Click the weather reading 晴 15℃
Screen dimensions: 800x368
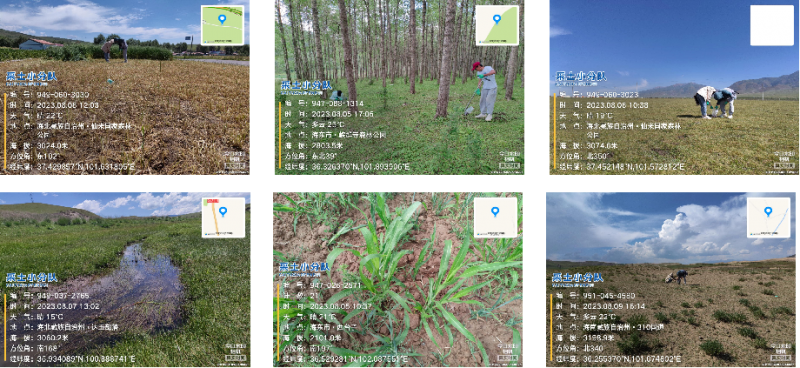click(51, 317)
